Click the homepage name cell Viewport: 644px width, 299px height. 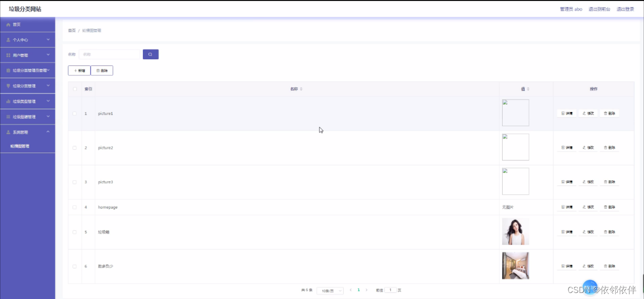(x=297, y=207)
